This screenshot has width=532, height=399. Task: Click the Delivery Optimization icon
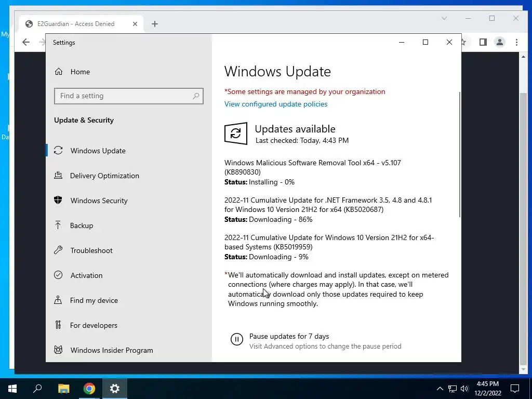pos(58,176)
